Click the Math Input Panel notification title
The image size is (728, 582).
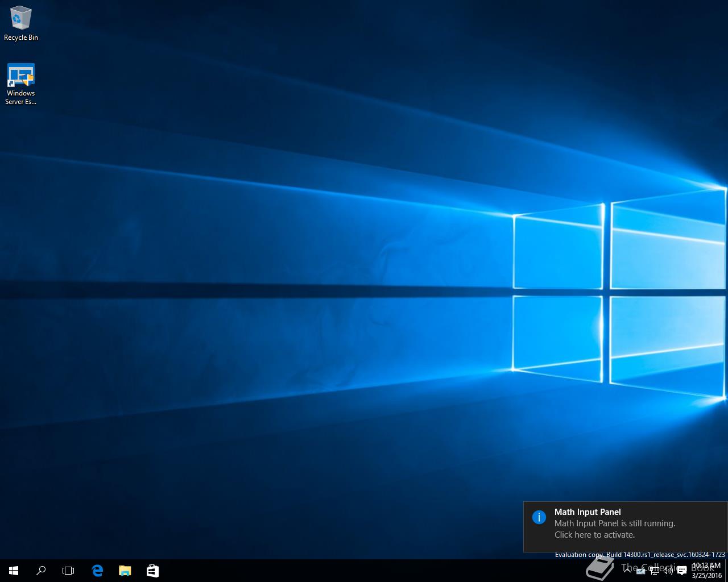[588, 512]
